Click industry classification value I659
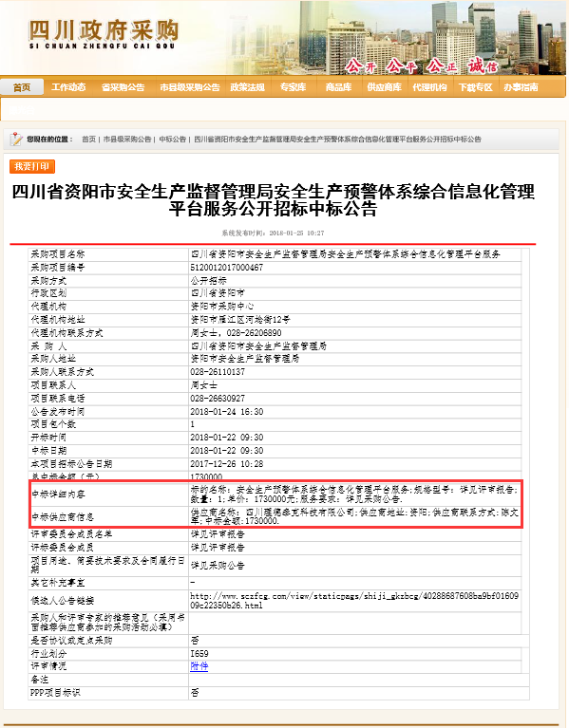569x728 pixels. pos(199,653)
